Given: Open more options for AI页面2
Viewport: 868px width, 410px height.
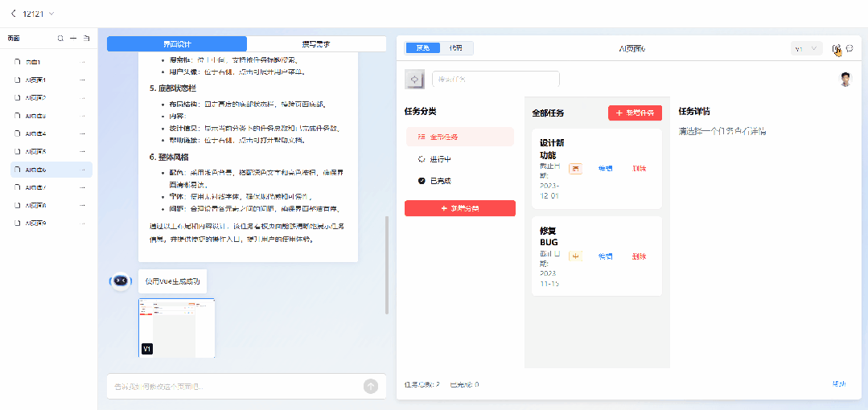Looking at the screenshot, I should tap(83, 98).
